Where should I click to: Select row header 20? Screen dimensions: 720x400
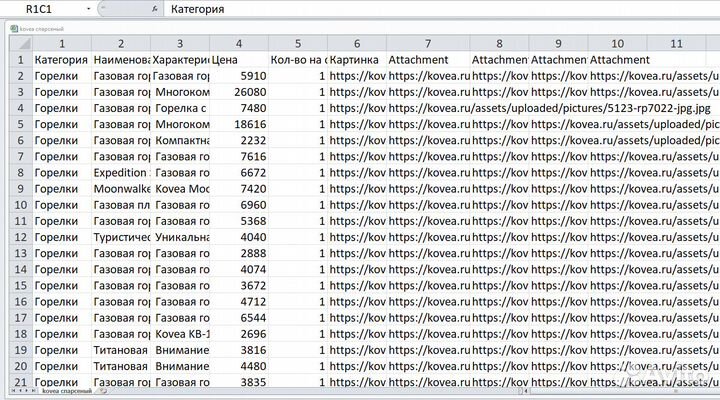(21, 366)
